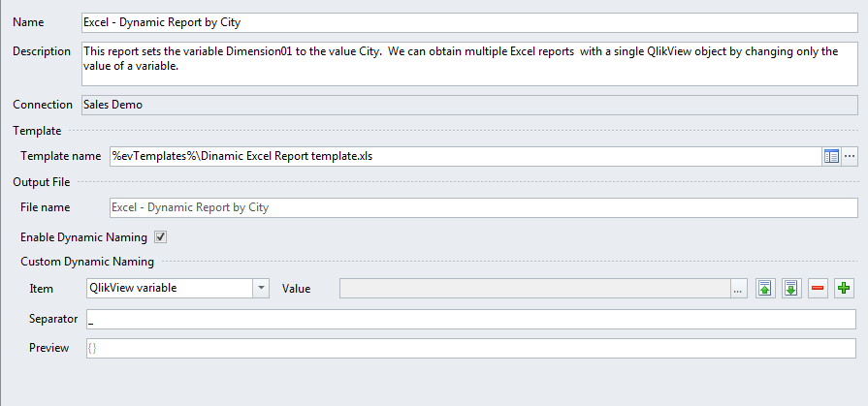Click the Enable Dynamic Naming label

click(83, 237)
